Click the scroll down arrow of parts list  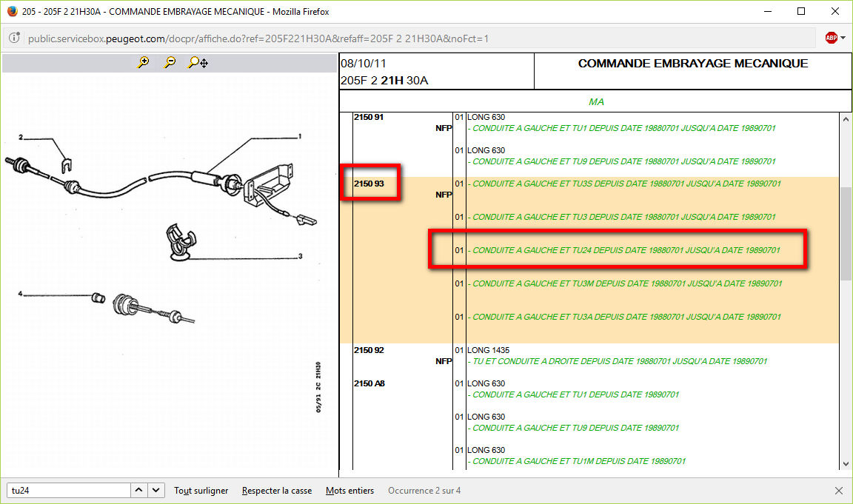point(846,464)
